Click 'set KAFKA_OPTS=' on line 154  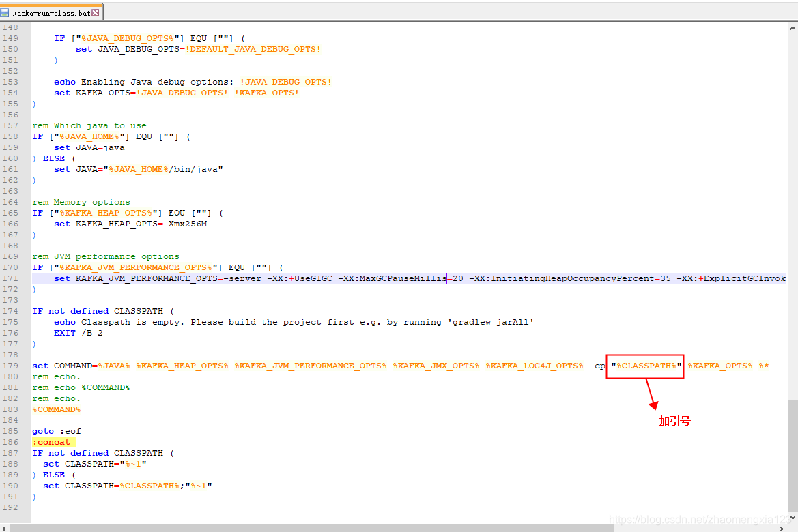pyautogui.click(x=95, y=93)
